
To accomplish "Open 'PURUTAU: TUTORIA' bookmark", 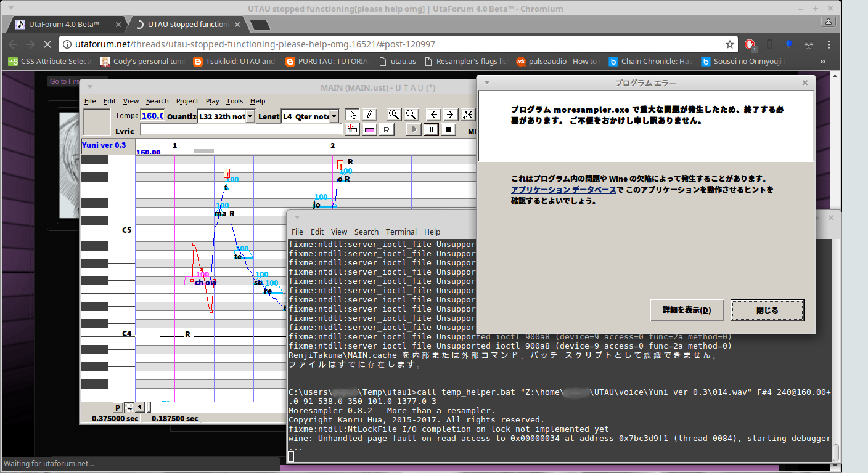I will click(x=327, y=62).
